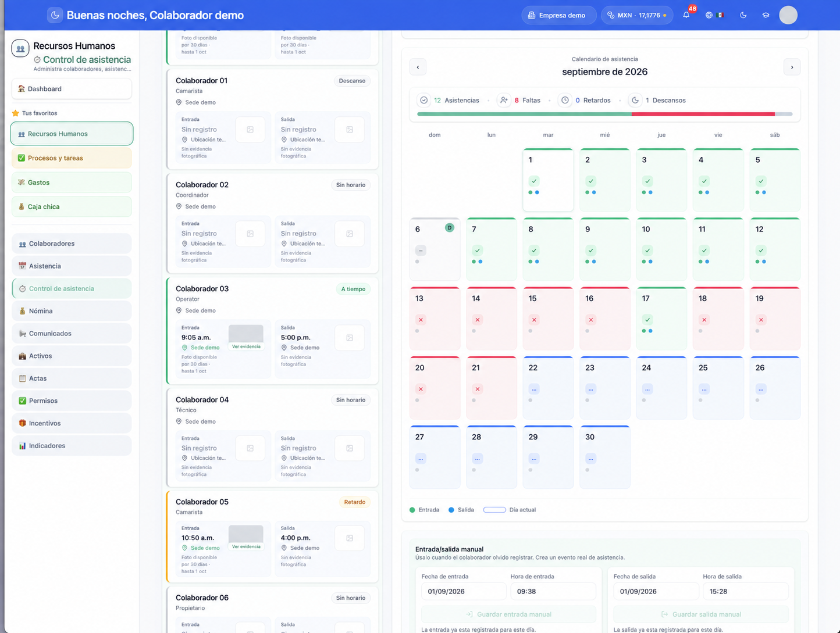Open the Empresa demo company selector
The width and height of the screenshot is (840, 633).
coord(558,15)
